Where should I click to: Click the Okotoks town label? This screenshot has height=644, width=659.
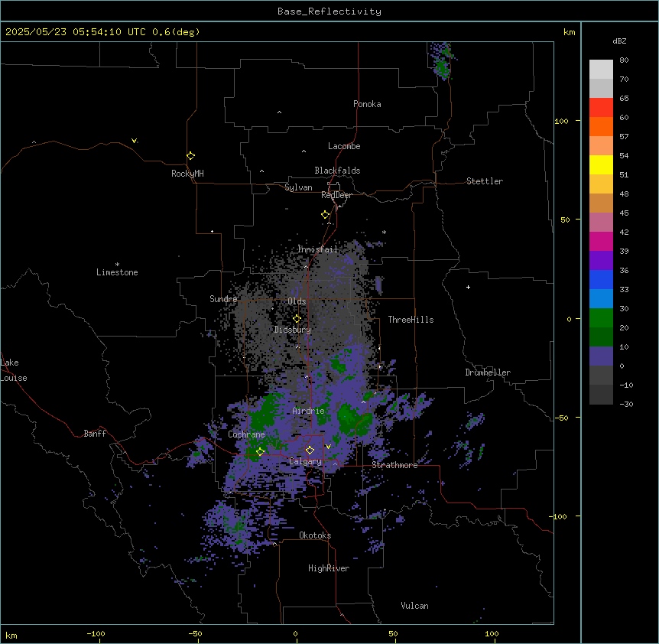point(315,535)
